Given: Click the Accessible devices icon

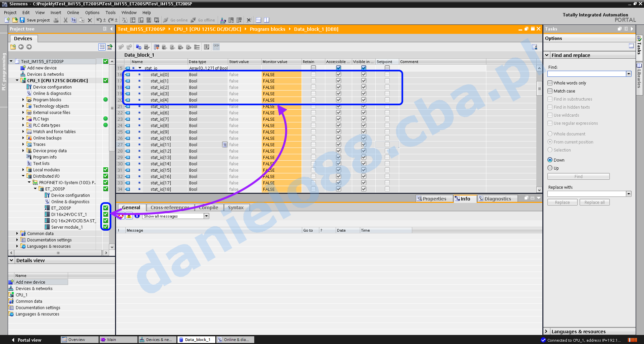Looking at the screenshot, I should click(223, 20).
